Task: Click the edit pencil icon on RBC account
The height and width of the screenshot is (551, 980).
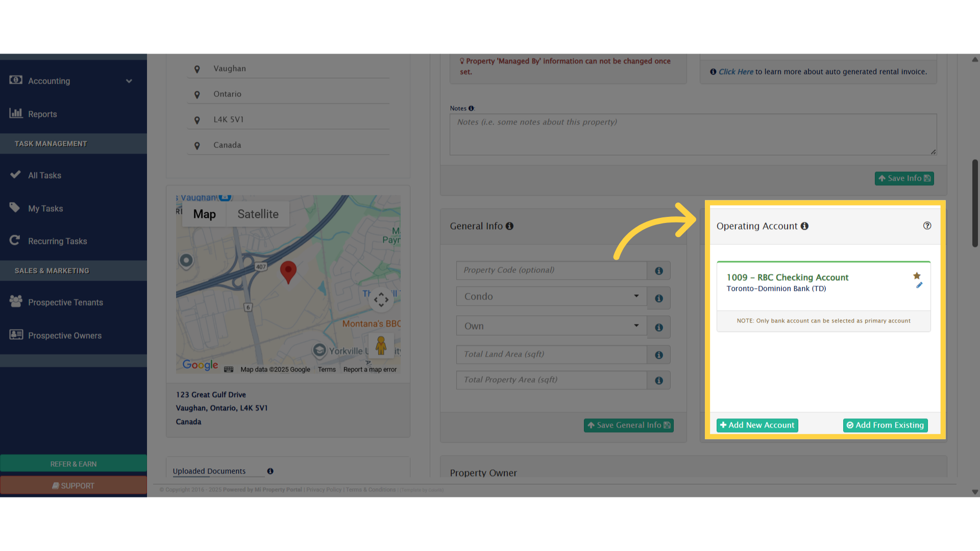Action: tap(919, 285)
